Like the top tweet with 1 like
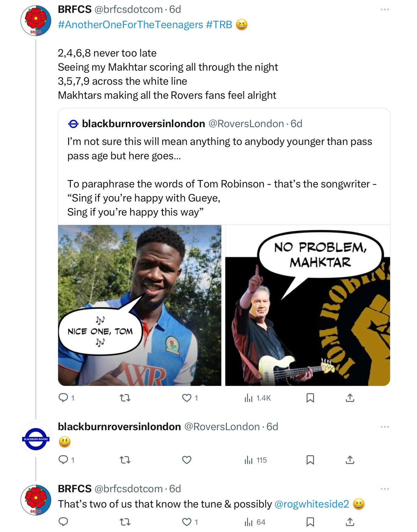417x532 pixels. (187, 398)
